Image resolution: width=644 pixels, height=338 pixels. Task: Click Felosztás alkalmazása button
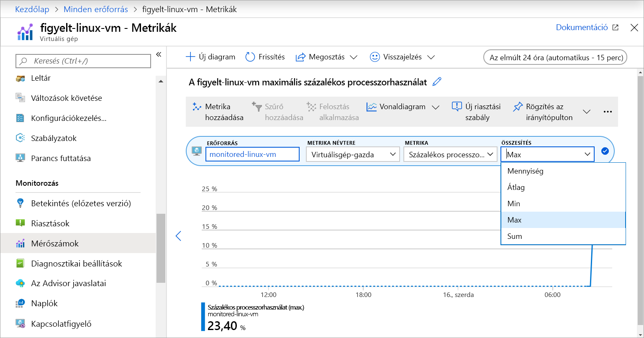pos(333,112)
